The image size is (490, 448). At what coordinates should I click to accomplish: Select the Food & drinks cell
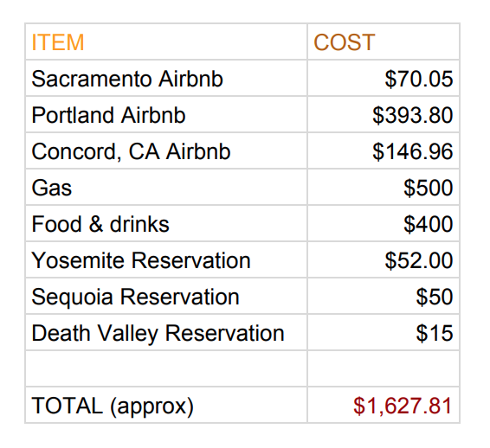pos(166,223)
